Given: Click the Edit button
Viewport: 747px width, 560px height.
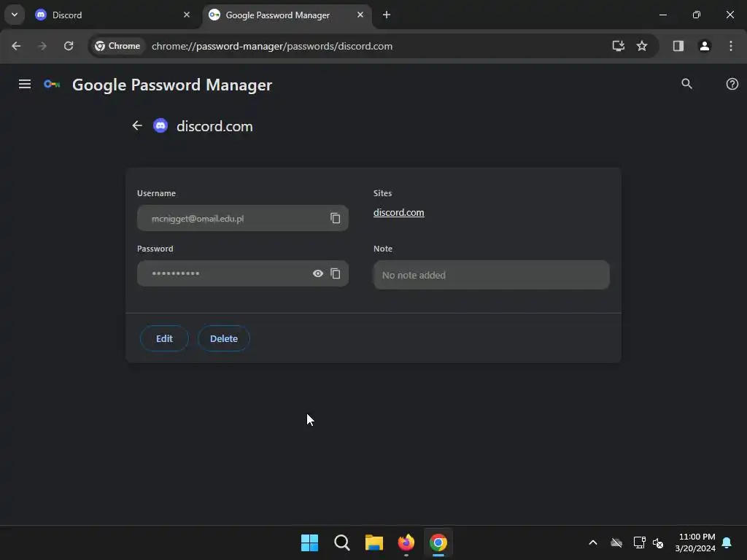Looking at the screenshot, I should (x=164, y=338).
